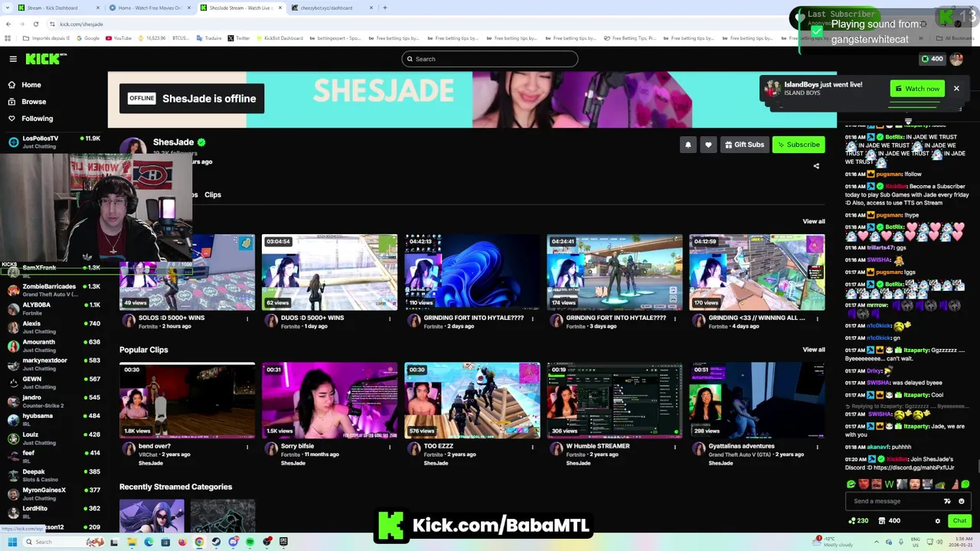The height and width of the screenshot is (551, 980).
Task: Open Epic Games Launcher from taskbar
Action: pos(283,542)
